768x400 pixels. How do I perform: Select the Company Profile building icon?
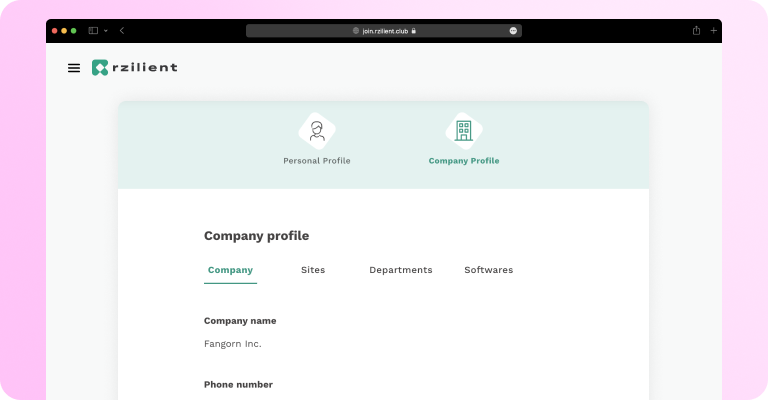(464, 131)
